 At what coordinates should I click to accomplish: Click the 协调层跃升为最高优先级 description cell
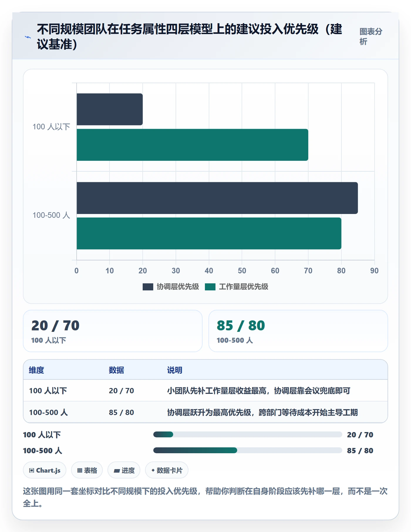coord(262,412)
